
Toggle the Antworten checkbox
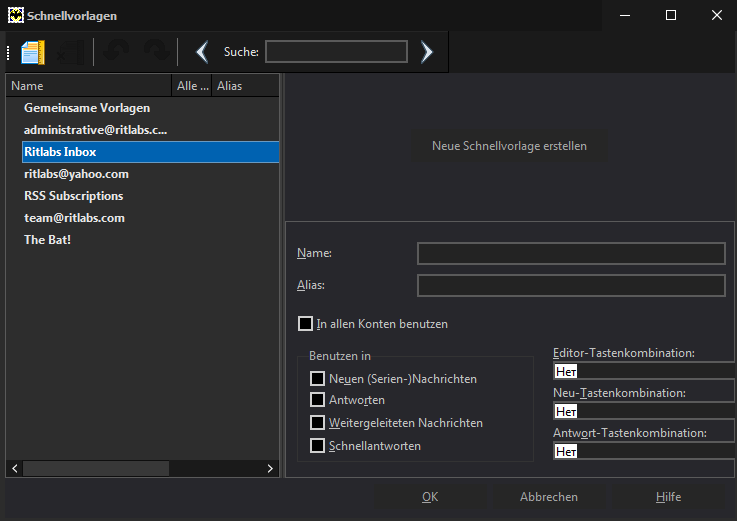[x=317, y=400]
